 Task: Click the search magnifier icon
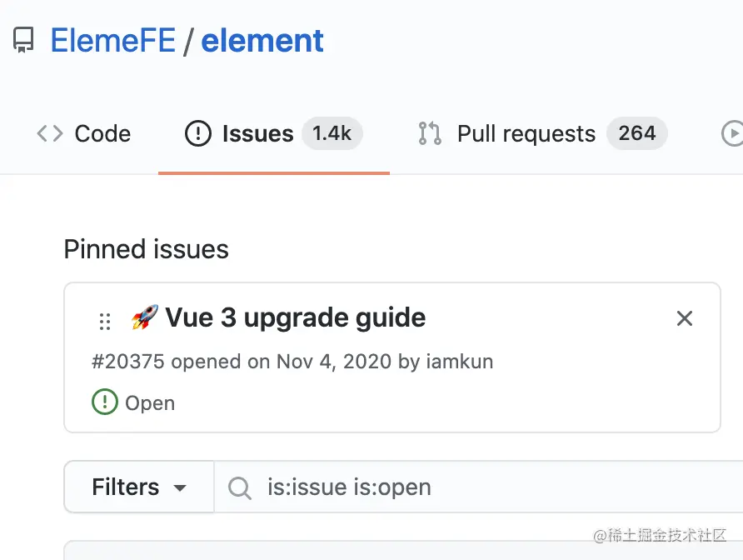point(240,487)
